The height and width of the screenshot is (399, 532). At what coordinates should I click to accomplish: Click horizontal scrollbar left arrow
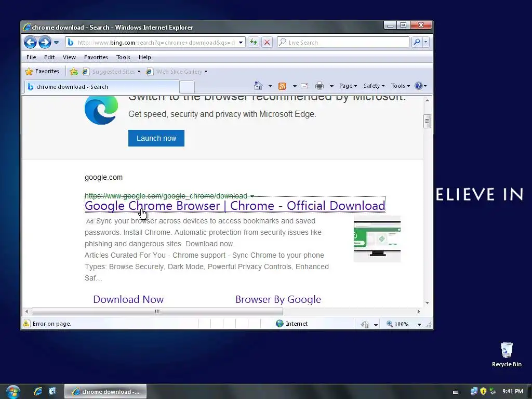(27, 311)
